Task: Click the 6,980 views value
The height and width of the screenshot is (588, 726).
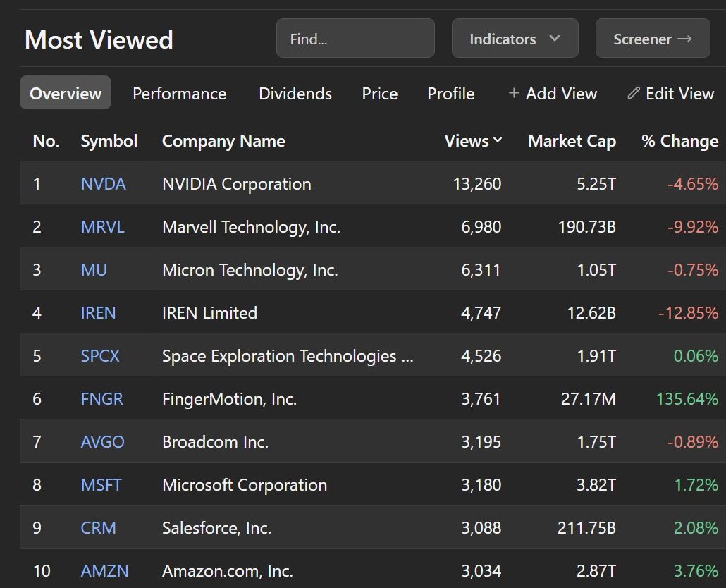Action: pyautogui.click(x=481, y=227)
